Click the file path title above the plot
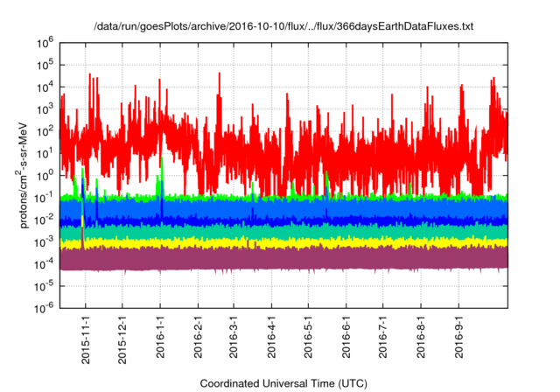 click(x=283, y=26)
